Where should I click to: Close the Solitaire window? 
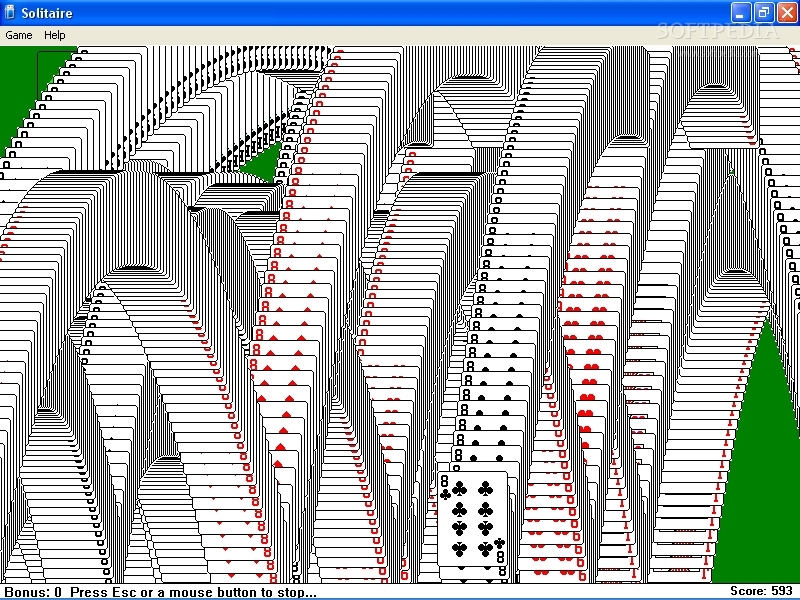pos(787,12)
